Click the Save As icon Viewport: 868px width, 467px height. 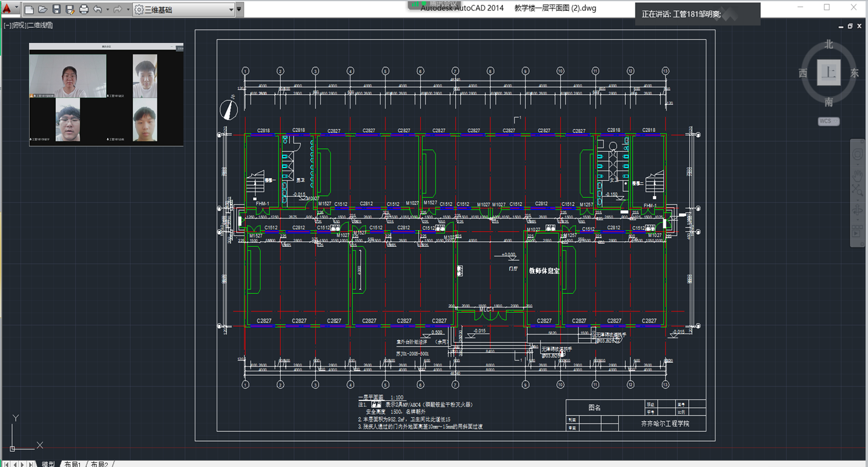(x=70, y=9)
